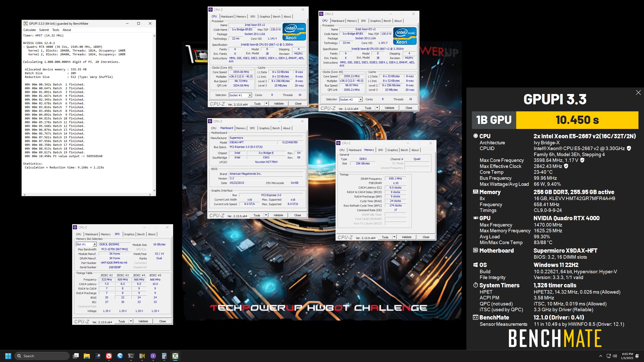Click the title bar icon of CPU-Z Memory window
Image resolution: width=644 pixels, height=362 pixels.
[x=338, y=143]
